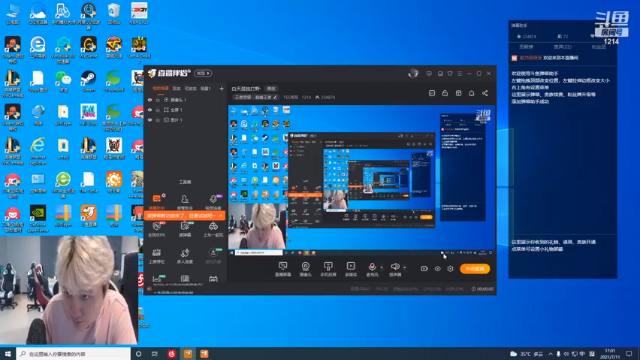Open WeChat from the desktop
Viewport: 640px width, 360px height.
pos(63,80)
